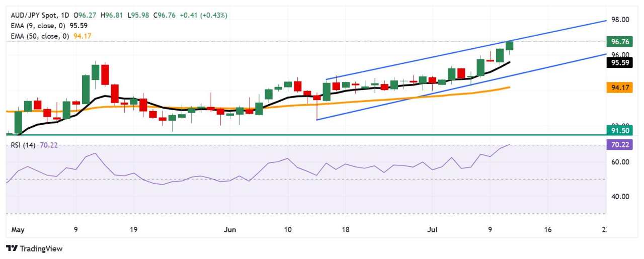Click the 18 date label on time axis

click(345, 230)
